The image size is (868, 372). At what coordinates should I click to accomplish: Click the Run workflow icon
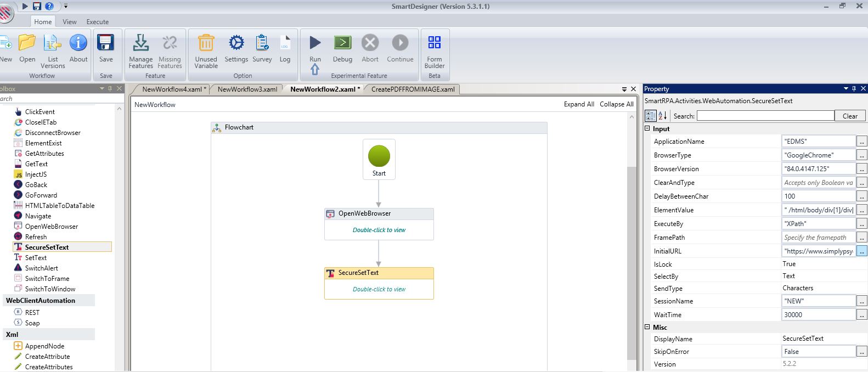[315, 43]
